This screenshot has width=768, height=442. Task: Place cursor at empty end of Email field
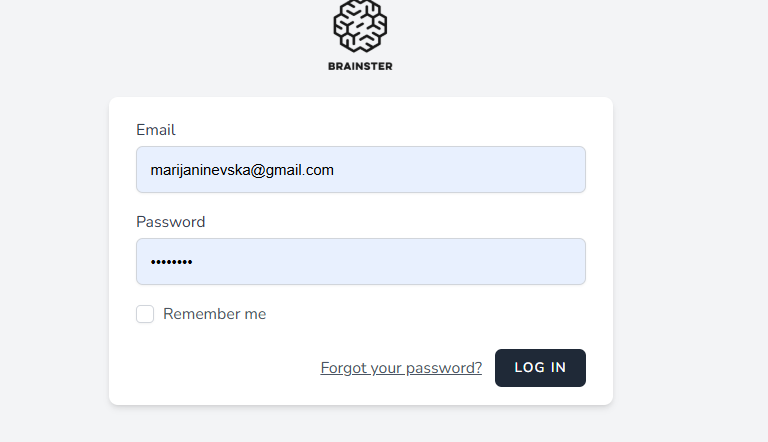pos(480,170)
